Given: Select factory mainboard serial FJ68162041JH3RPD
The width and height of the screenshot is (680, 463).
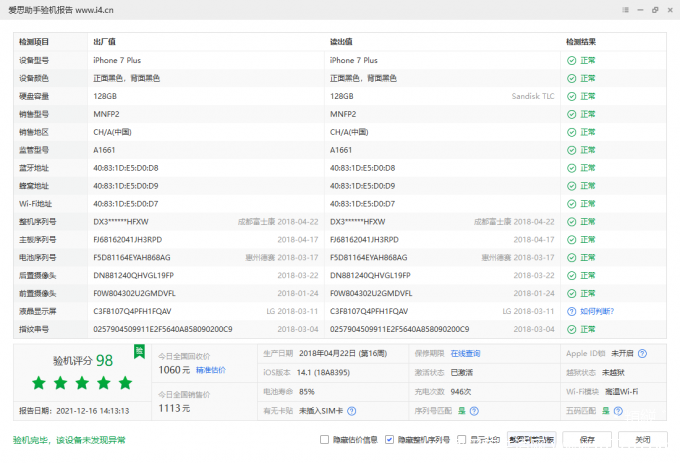Looking at the screenshot, I should 128,240.
